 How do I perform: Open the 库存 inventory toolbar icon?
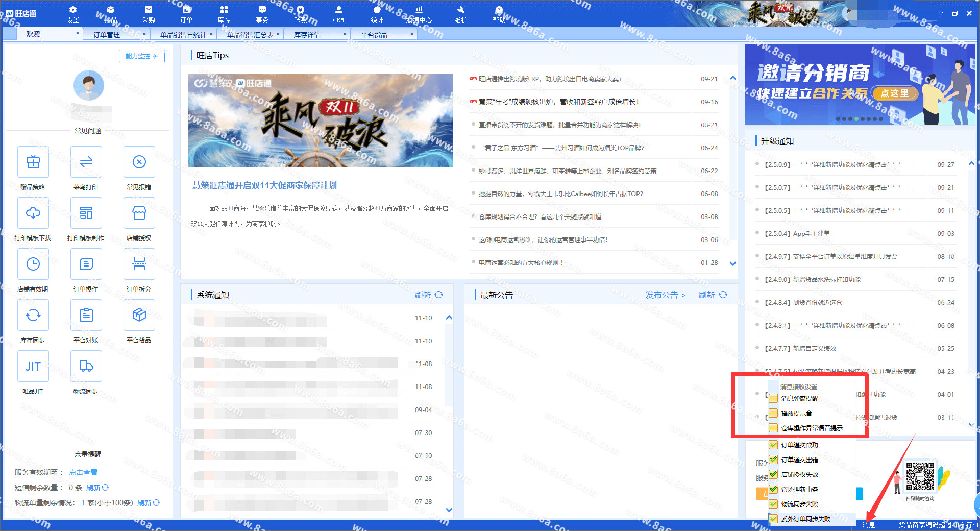(224, 14)
